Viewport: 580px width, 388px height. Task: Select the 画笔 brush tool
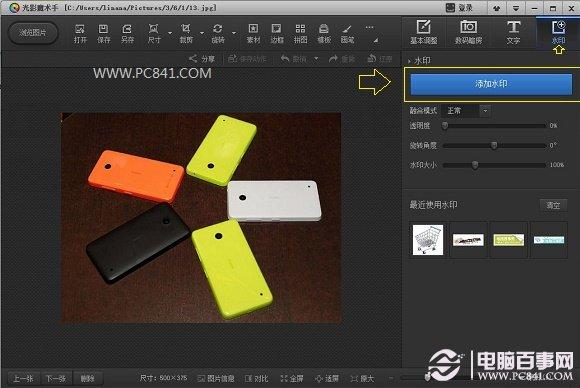point(347,34)
